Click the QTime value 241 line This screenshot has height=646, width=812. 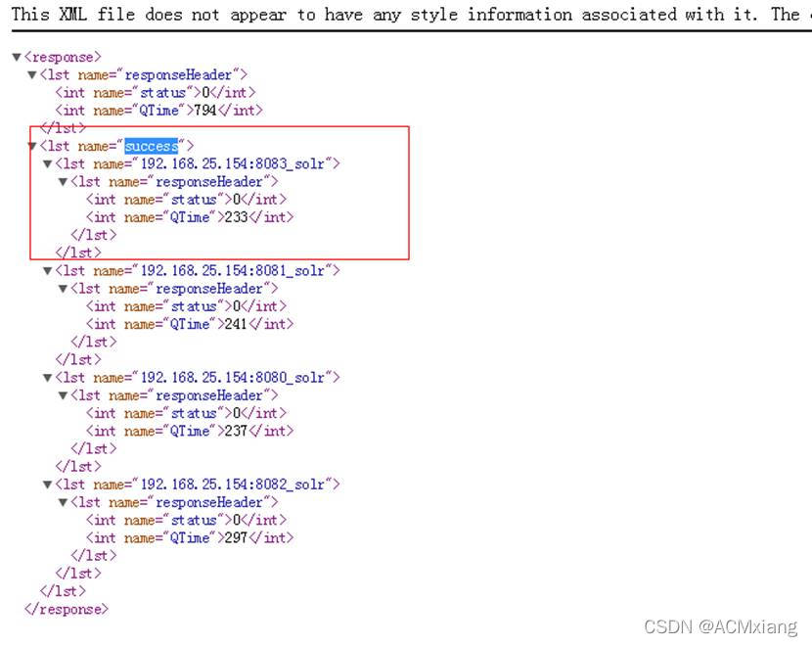tap(190, 324)
